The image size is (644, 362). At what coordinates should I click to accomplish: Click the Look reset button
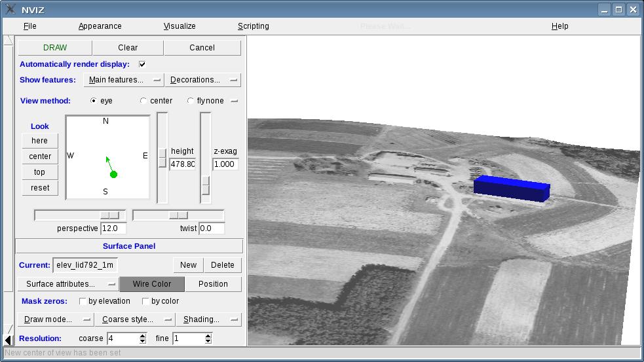click(40, 188)
